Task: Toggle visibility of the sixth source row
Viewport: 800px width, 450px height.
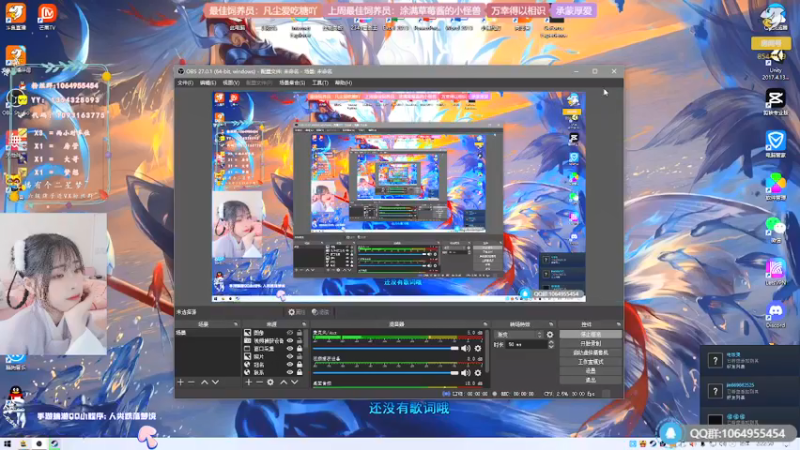Action: tap(290, 372)
